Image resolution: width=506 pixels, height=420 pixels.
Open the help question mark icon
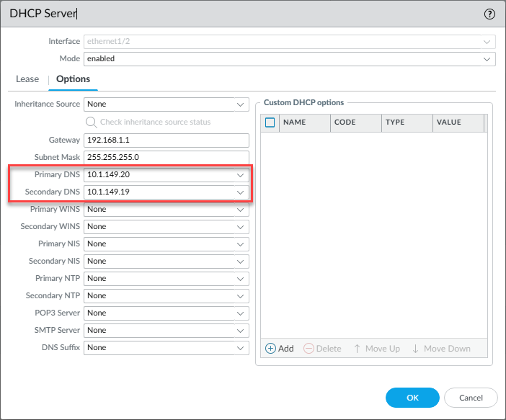(x=489, y=14)
